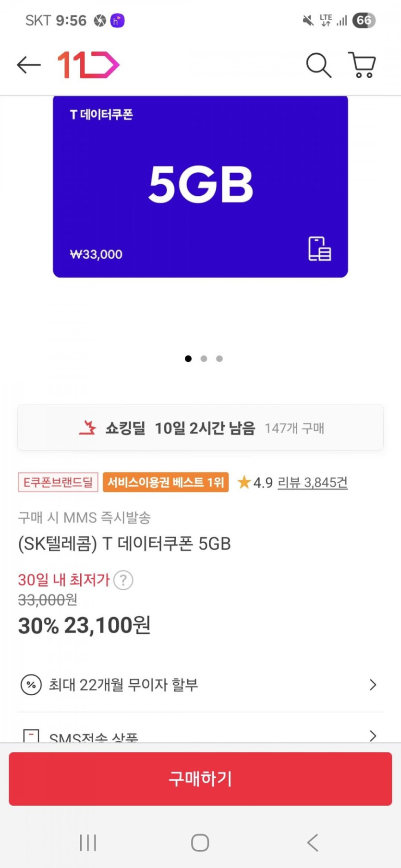Expand the SMS전송 상품 row chevron
This screenshot has width=401, height=868.
click(373, 735)
